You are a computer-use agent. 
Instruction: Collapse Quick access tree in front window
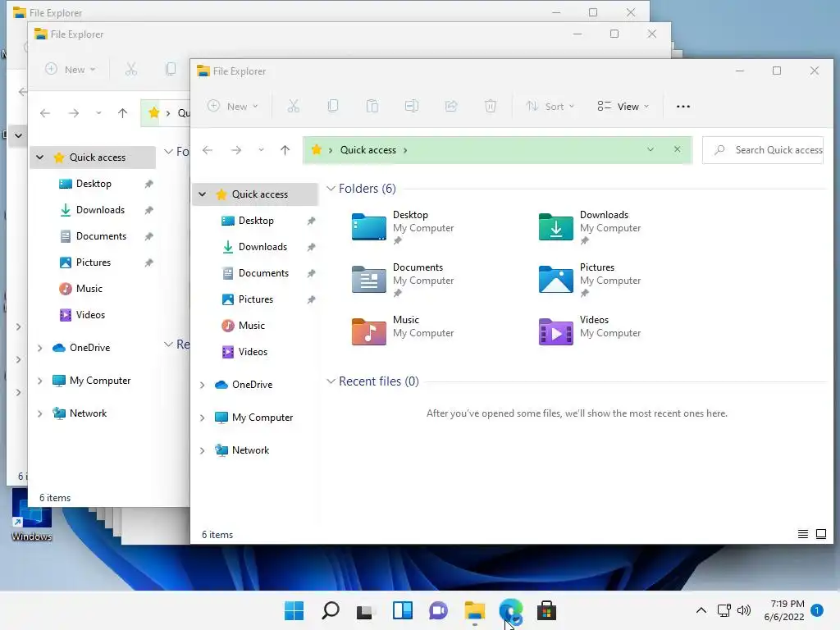tap(203, 194)
